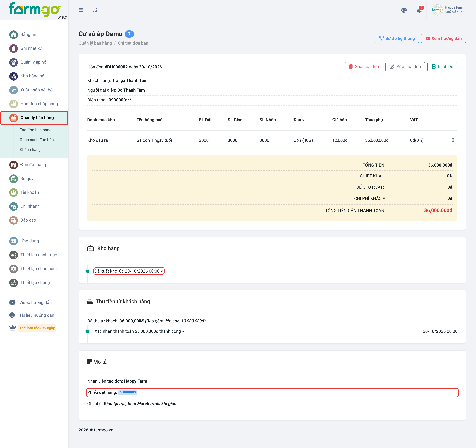This screenshot has height=448, width=476.
Task: Click the Đơn đặt hàng icon
Action: click(13, 165)
